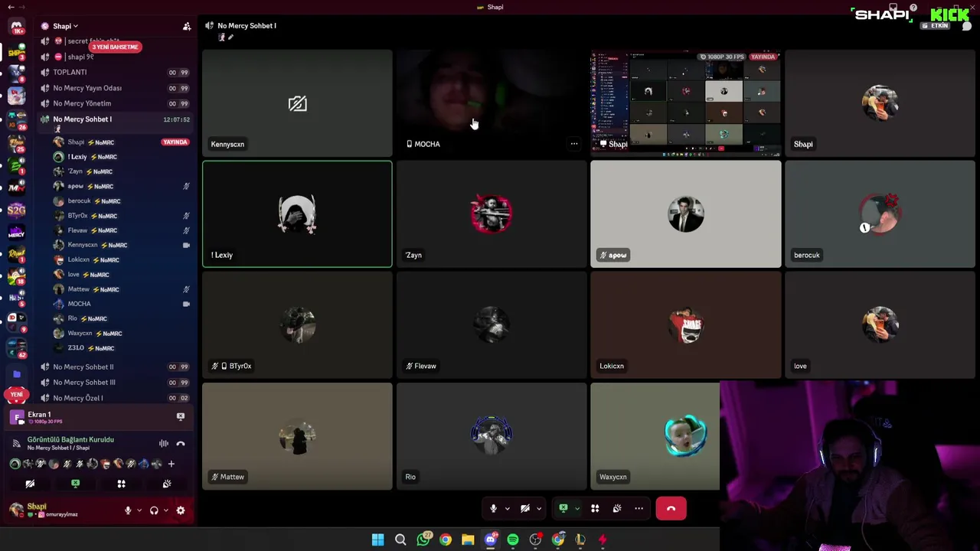This screenshot has width=980, height=551.
Task: Open more options dots in call bar
Action: click(639, 508)
